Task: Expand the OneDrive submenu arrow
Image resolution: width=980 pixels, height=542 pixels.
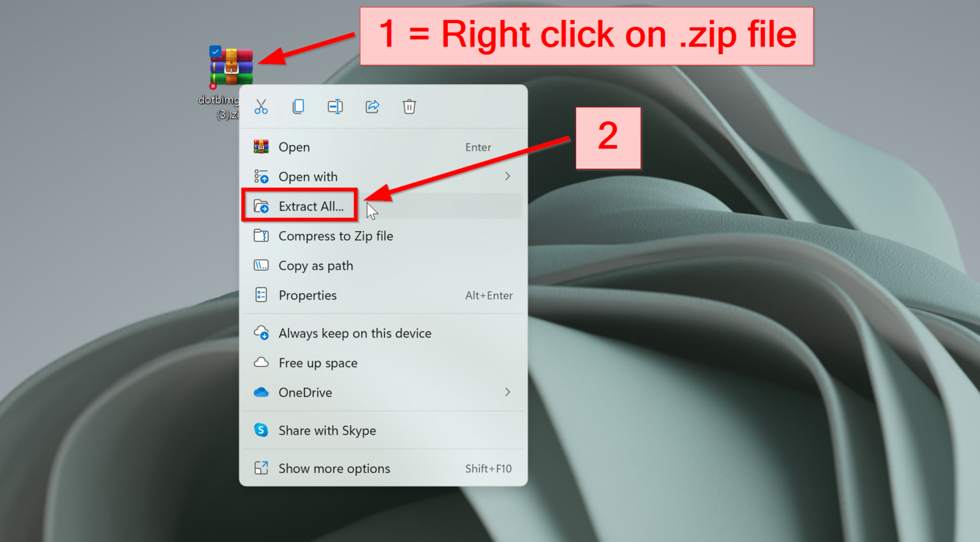Action: [x=508, y=392]
